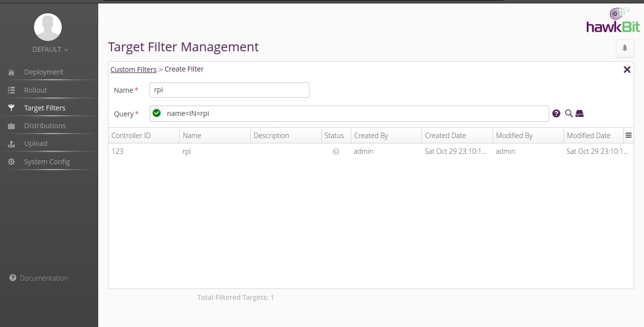The height and width of the screenshot is (327, 644).
Task: Close the Create Filter view with the X
Action: (627, 69)
